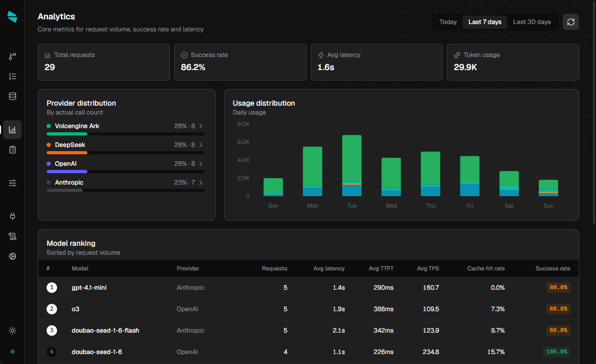Select the doubao-seed-1-6-flash model row
This screenshot has width=596, height=364.
tap(308, 331)
